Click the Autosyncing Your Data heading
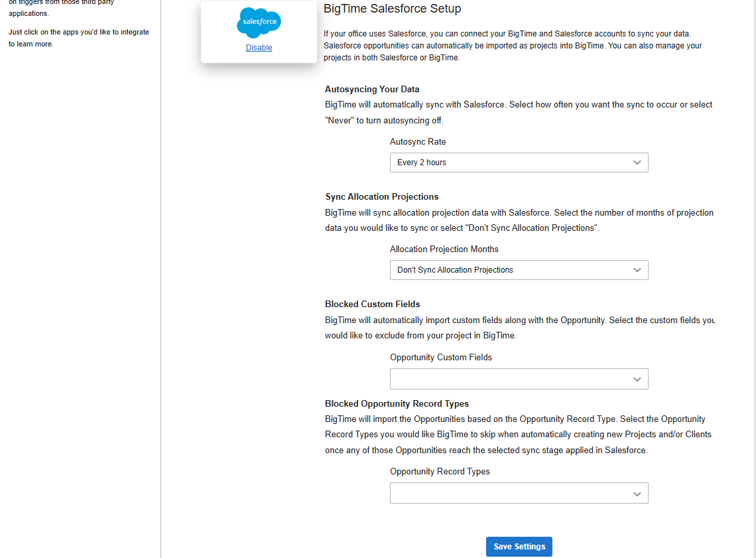The height and width of the screenshot is (558, 756). [372, 89]
